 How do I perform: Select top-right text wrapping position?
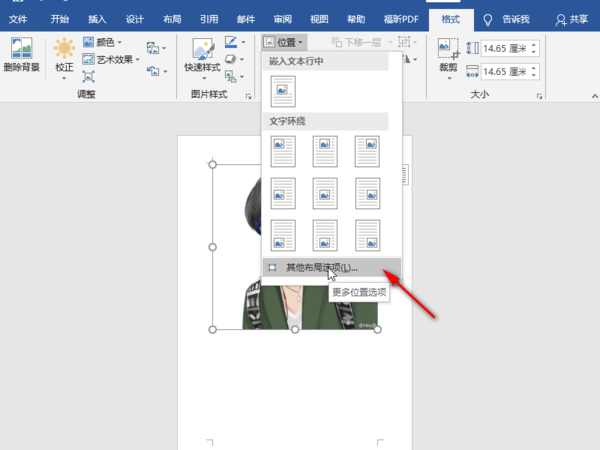(x=367, y=152)
